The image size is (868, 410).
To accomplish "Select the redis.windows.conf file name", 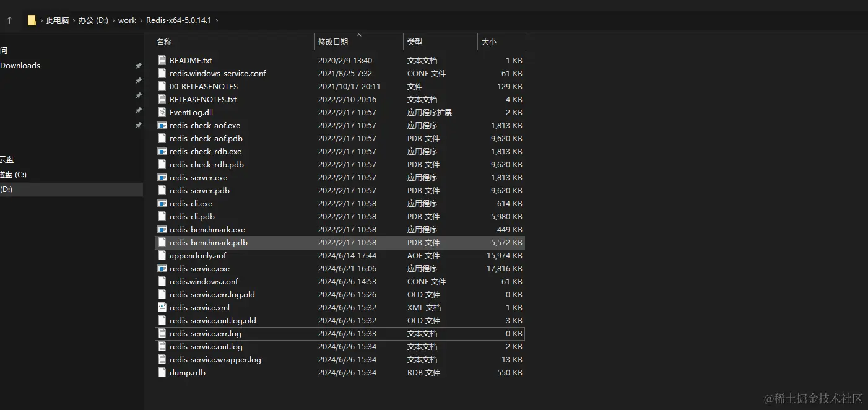I will point(203,281).
